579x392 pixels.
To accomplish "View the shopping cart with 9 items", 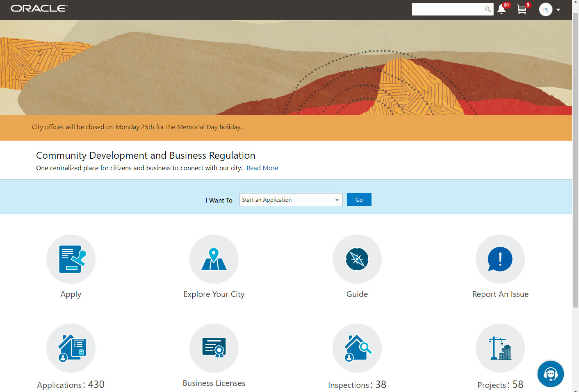I will 521,9.
